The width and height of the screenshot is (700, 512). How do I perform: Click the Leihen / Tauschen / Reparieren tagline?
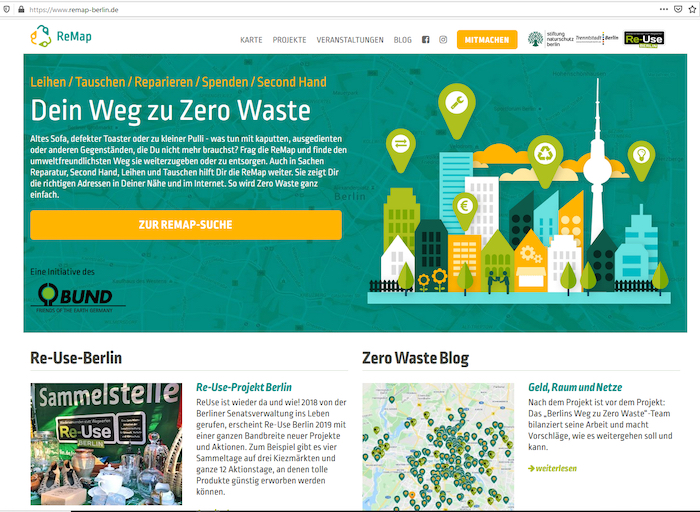179,82
